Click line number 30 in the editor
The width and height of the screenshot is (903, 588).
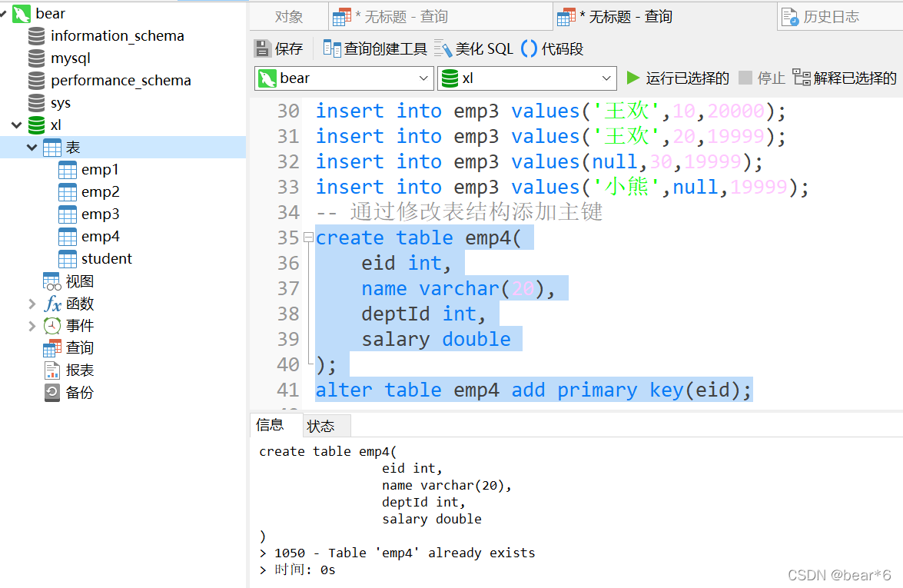(288, 111)
